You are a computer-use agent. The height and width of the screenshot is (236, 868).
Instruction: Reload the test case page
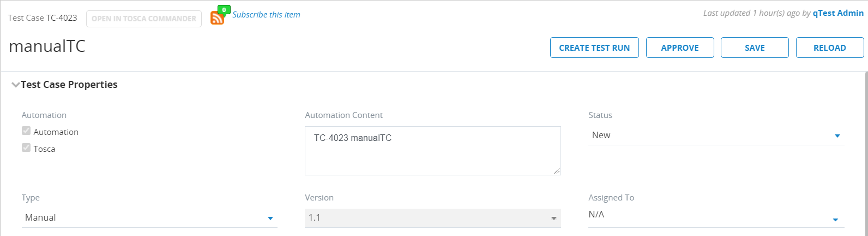point(829,48)
